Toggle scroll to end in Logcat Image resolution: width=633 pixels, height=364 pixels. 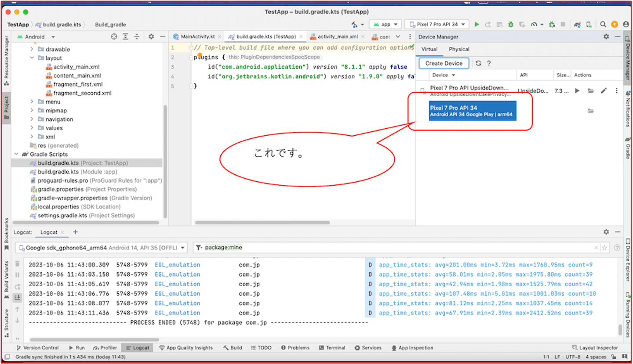coord(18,298)
